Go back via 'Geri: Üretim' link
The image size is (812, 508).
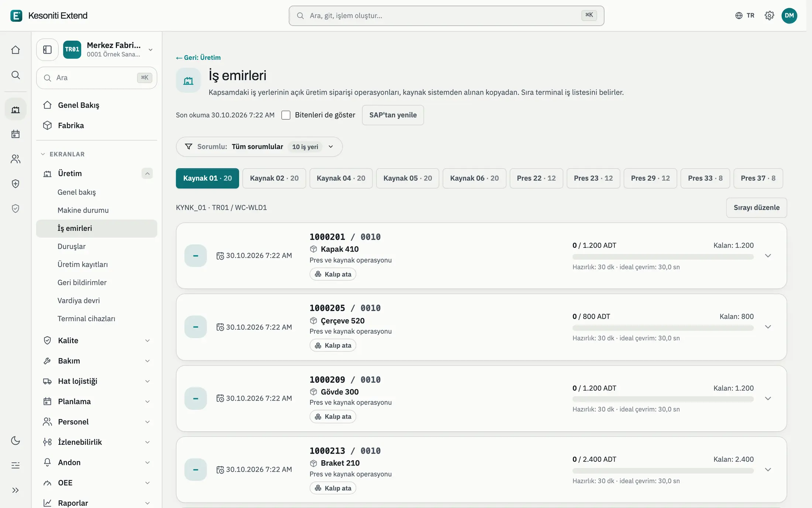point(198,58)
